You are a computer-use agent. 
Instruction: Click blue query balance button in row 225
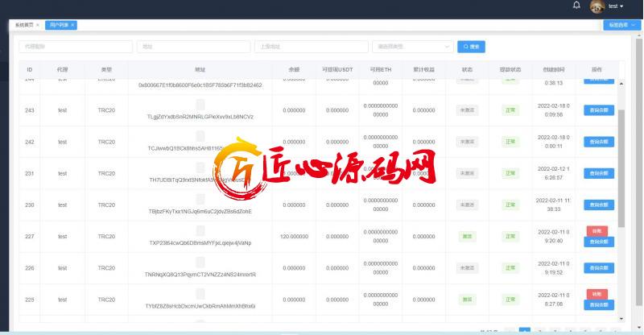coord(599,305)
